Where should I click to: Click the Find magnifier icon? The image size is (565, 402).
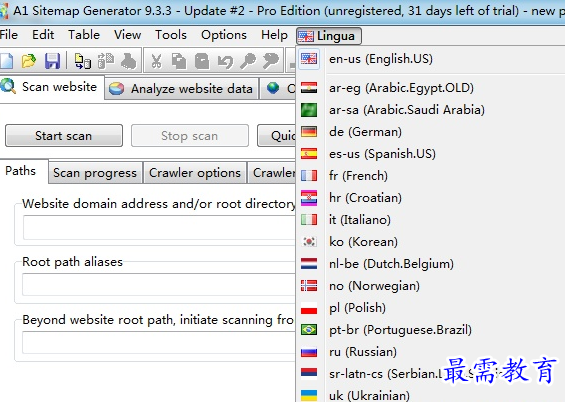[248, 61]
